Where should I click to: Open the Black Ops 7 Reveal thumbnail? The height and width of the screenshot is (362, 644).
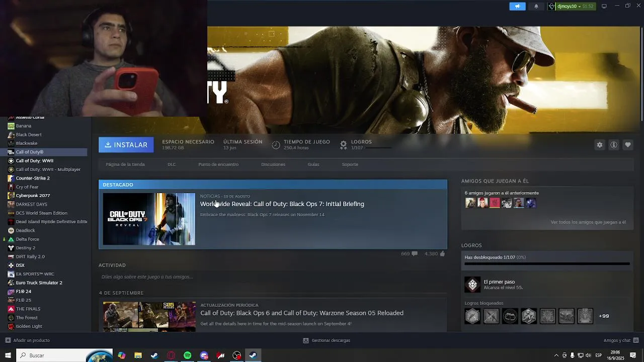coord(149,219)
